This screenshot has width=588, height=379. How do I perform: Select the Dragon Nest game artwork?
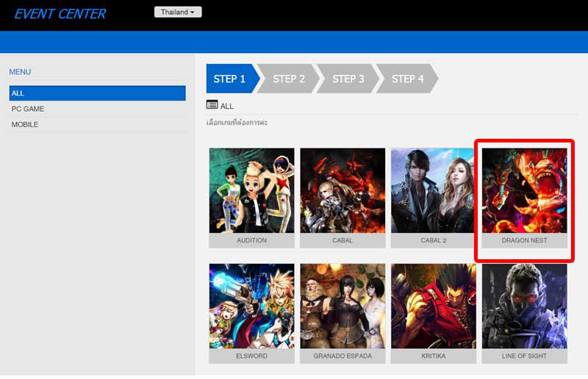click(524, 190)
